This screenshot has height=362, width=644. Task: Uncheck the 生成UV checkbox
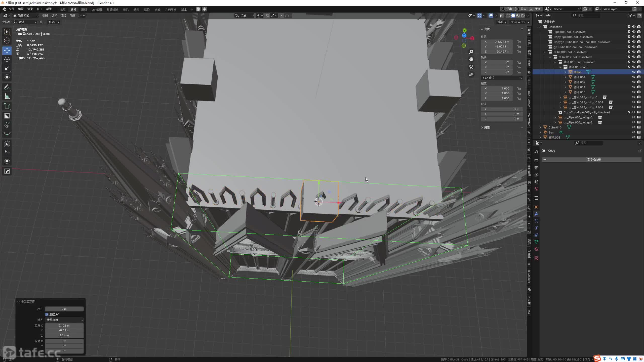(47, 314)
